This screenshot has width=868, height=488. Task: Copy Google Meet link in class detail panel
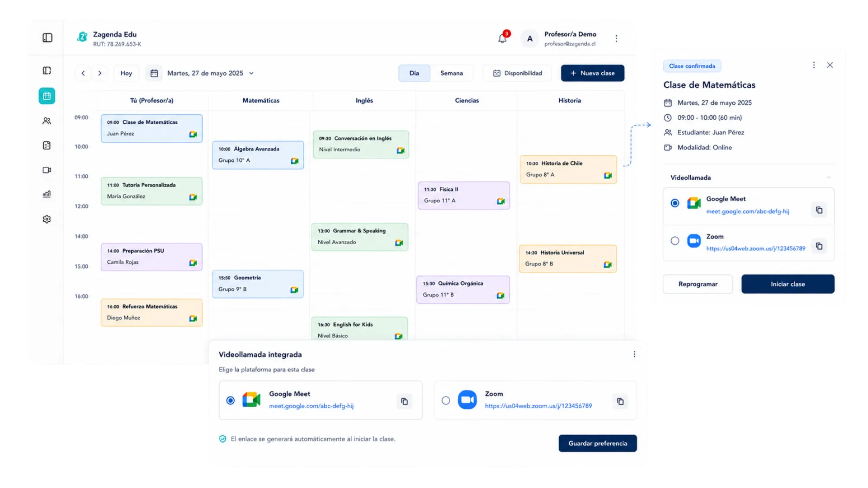(819, 210)
